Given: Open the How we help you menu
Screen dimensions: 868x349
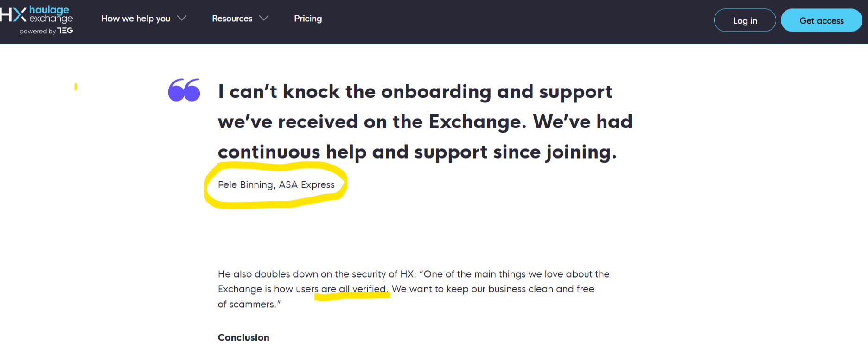Looking at the screenshot, I should (135, 19).
